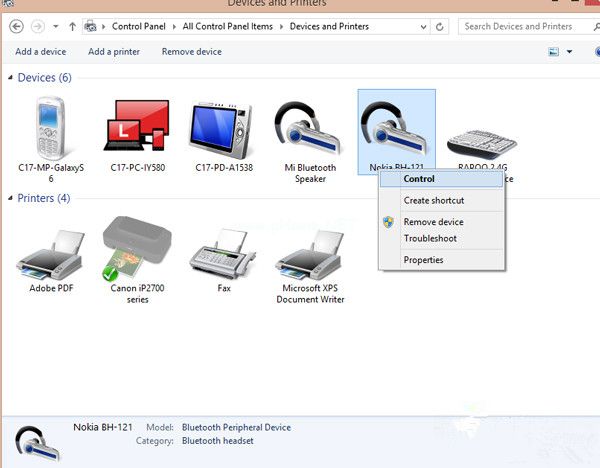This screenshot has height=468, width=600.
Task: Collapse the Printers (4) group
Action: click(10, 198)
